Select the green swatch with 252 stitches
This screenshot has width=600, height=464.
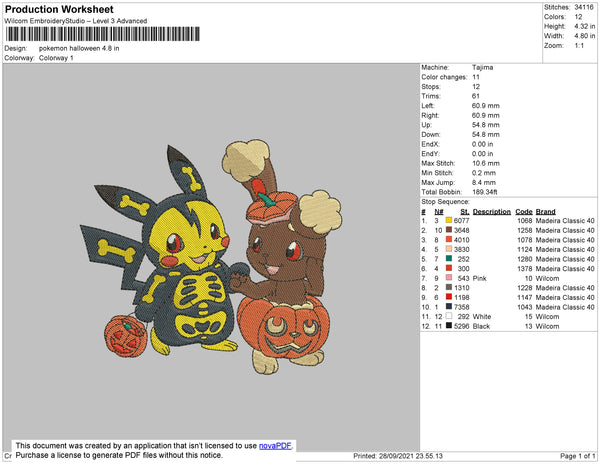pos(449,259)
